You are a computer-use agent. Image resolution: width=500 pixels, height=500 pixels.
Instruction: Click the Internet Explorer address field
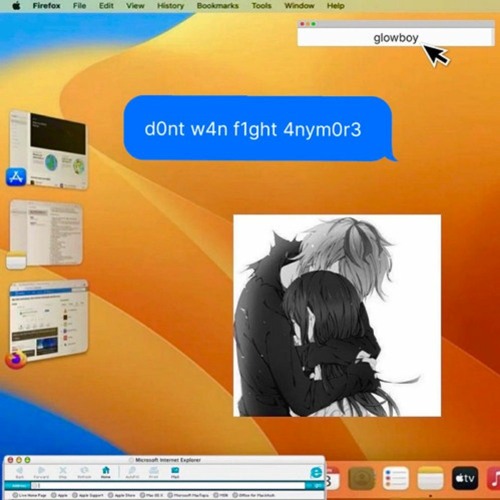[x=169, y=486]
